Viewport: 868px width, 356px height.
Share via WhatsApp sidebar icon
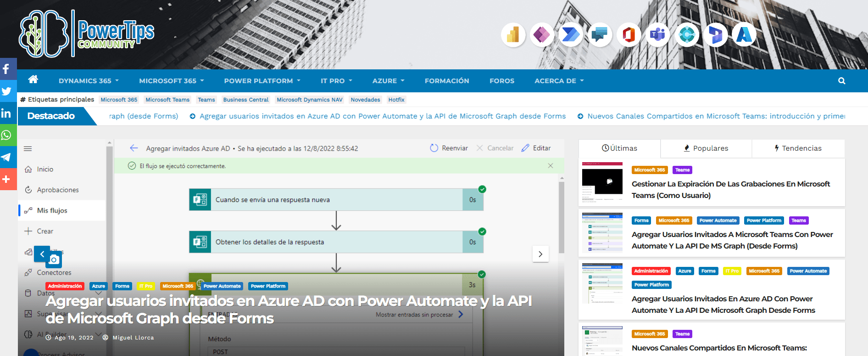click(x=6, y=135)
